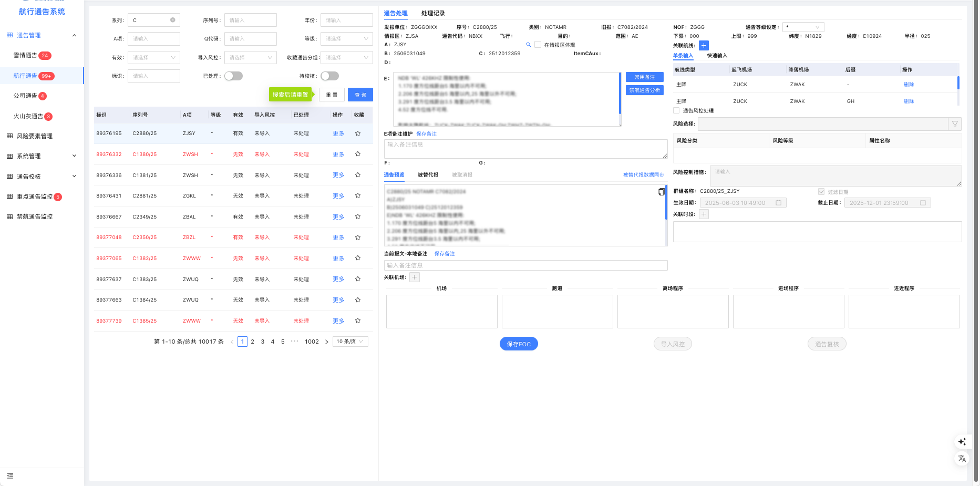Favorite notice C2880/25 using star icon

358,133
